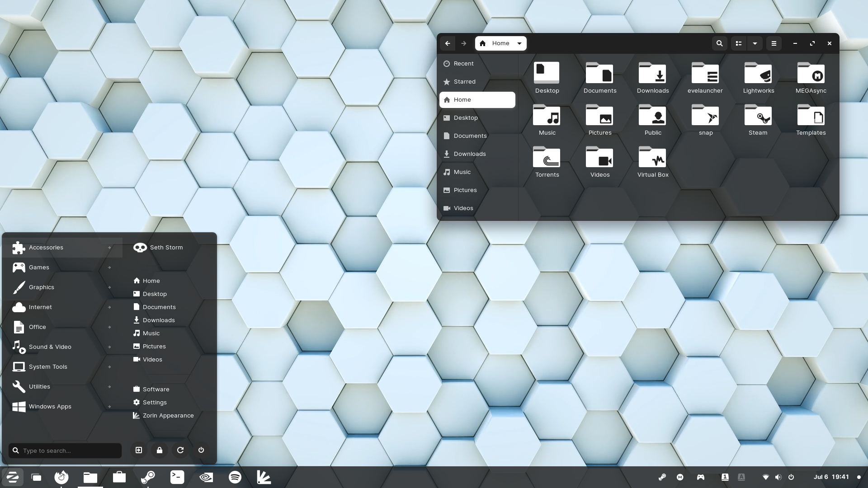Open Terminal from the taskbar

177,477
